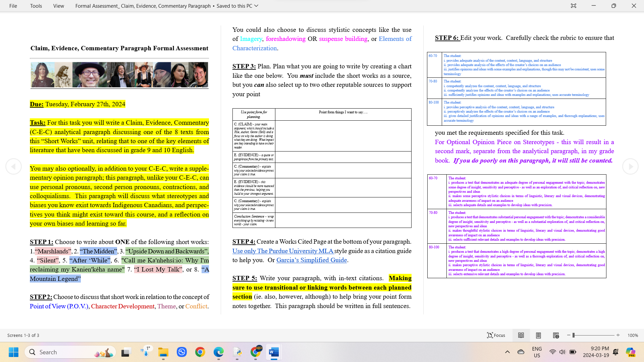The height and width of the screenshot is (362, 644).
Task: Open the View menu
Action: pos(58,6)
